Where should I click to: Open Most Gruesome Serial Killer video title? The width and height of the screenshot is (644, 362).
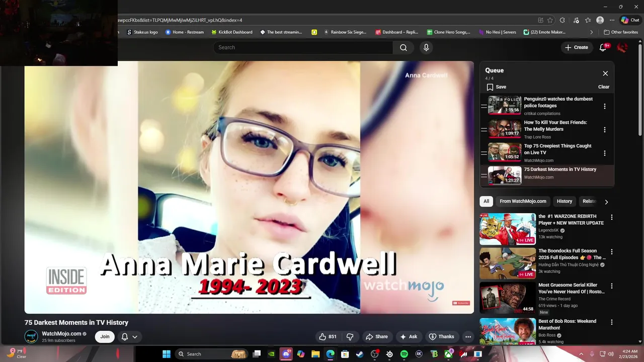pyautogui.click(x=572, y=288)
